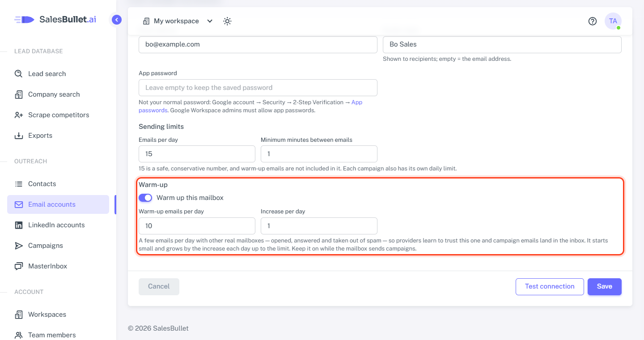Click Minimum minutes between emails field
644x340 pixels.
click(x=319, y=154)
